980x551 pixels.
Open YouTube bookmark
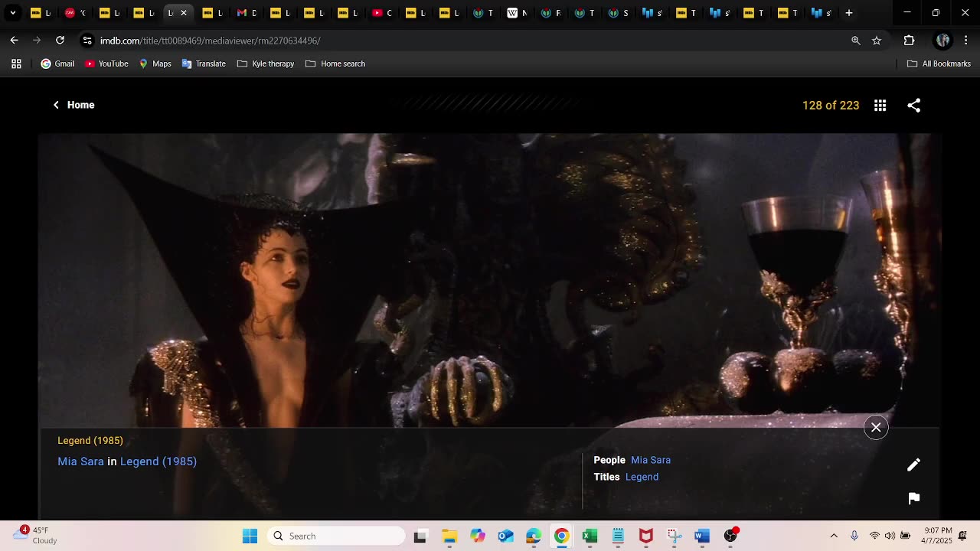pos(106,64)
